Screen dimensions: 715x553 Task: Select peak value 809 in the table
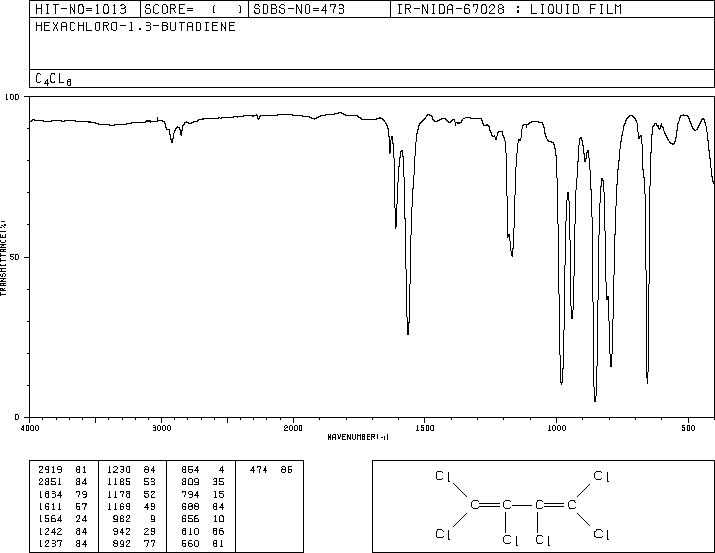(190, 482)
